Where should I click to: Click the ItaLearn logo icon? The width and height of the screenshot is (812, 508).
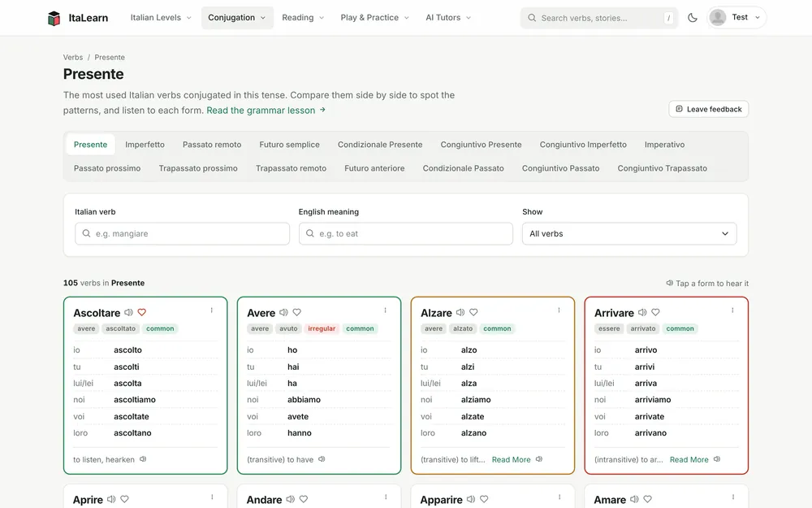point(54,18)
